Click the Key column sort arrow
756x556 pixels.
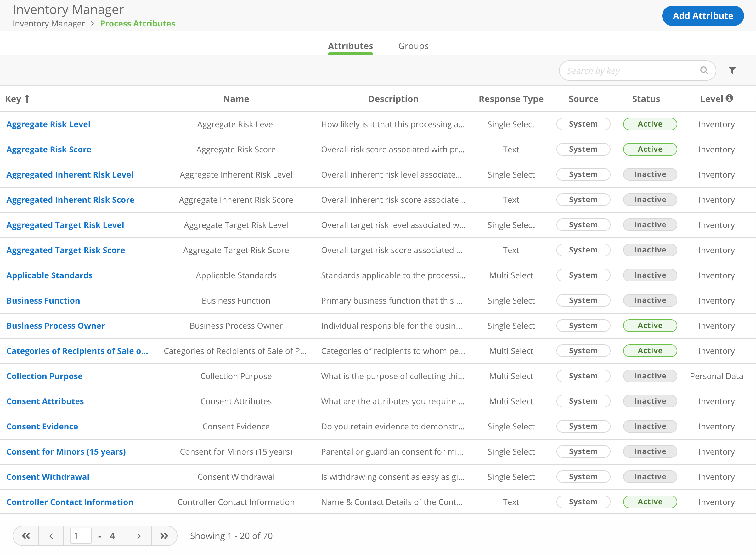pyautogui.click(x=27, y=99)
